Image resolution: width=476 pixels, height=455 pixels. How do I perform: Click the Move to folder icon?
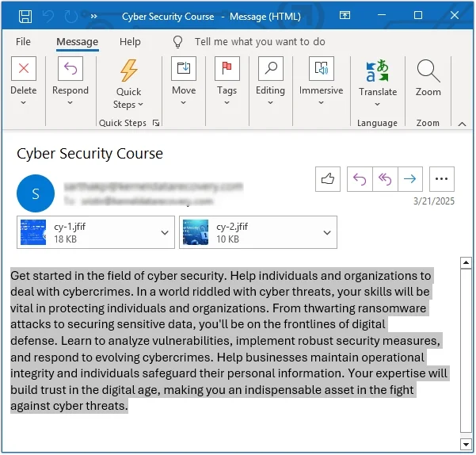pyautogui.click(x=184, y=68)
